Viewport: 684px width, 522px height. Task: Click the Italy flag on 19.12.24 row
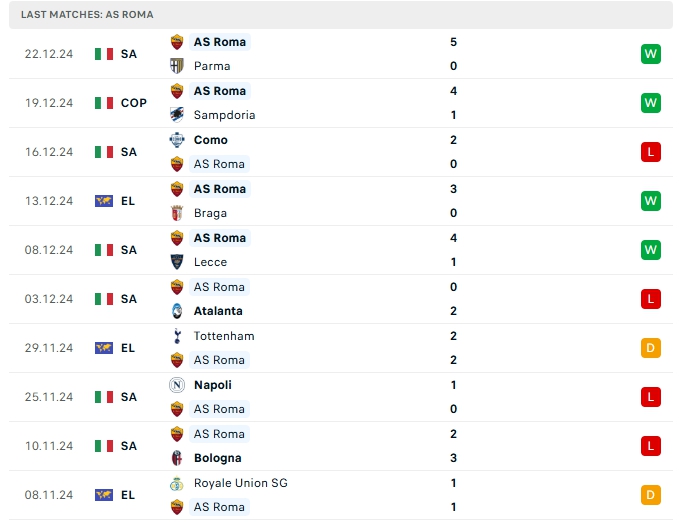click(x=104, y=103)
